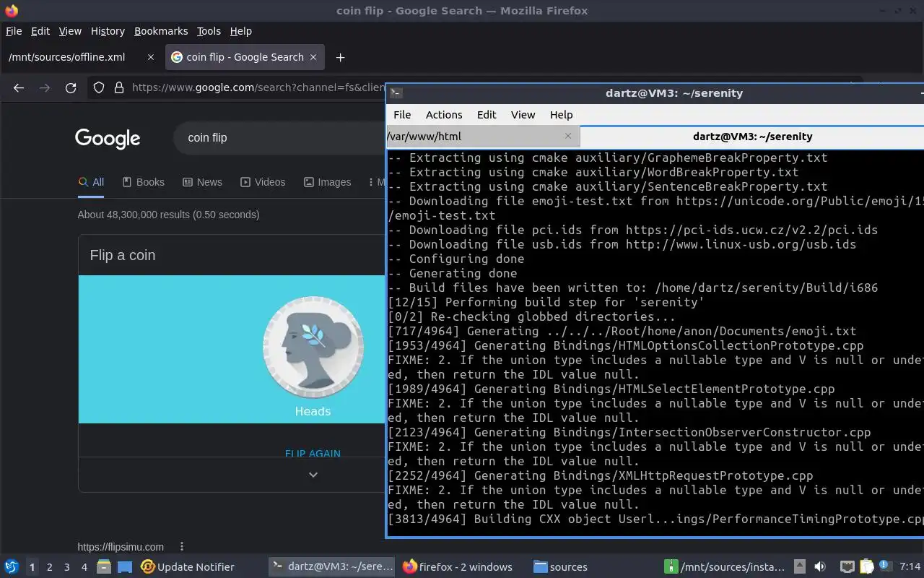Open Firefox File menu

(x=14, y=31)
